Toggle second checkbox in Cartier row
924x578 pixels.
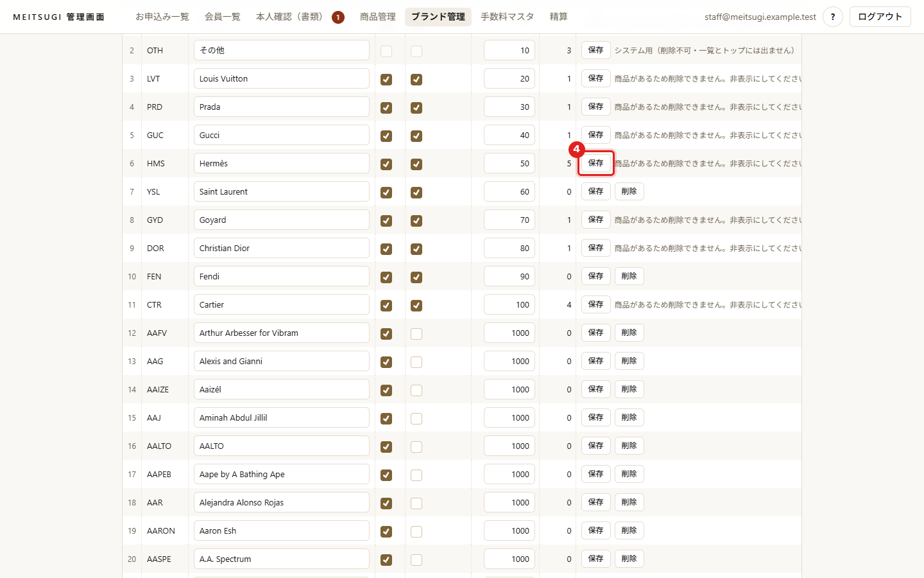pos(416,306)
